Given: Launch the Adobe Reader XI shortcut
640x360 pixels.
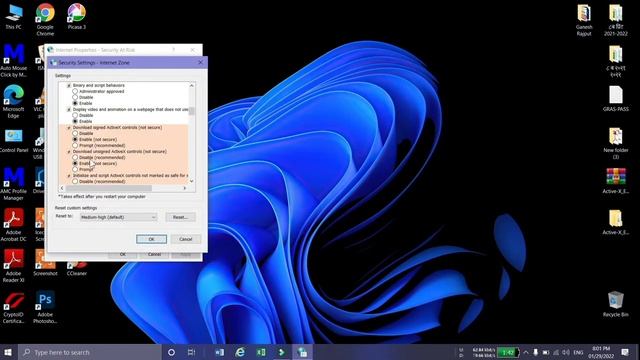Looking at the screenshot, I should [13, 266].
